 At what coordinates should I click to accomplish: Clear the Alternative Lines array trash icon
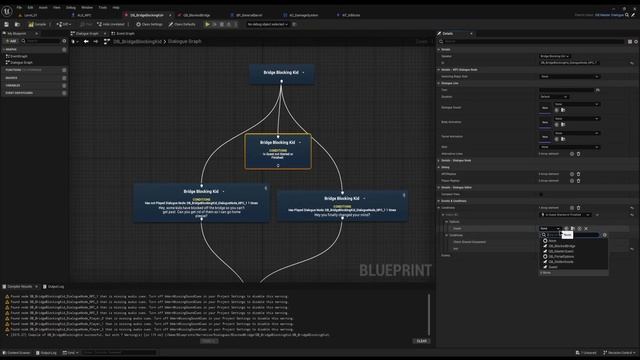(x=578, y=154)
